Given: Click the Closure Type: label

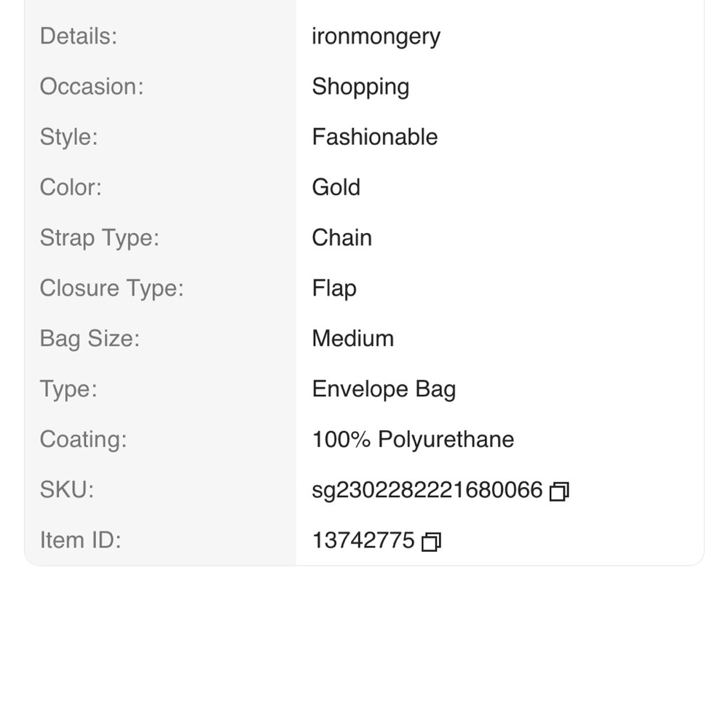Looking at the screenshot, I should point(112,289).
